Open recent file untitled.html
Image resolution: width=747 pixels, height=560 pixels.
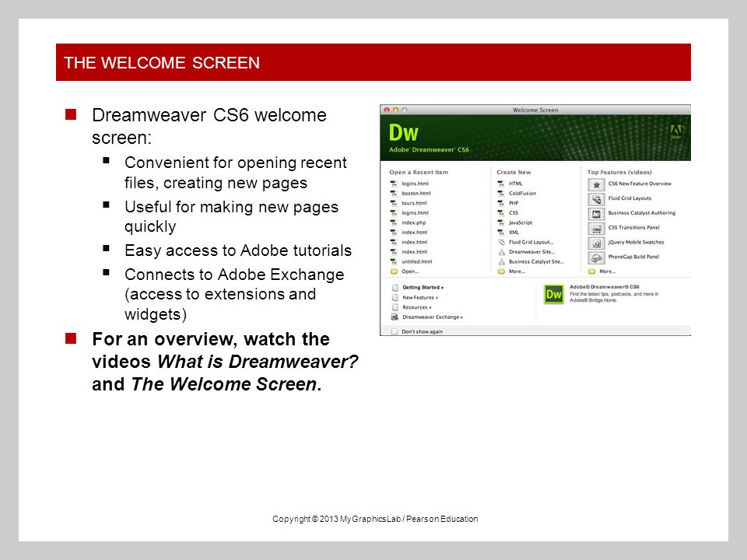click(417, 261)
